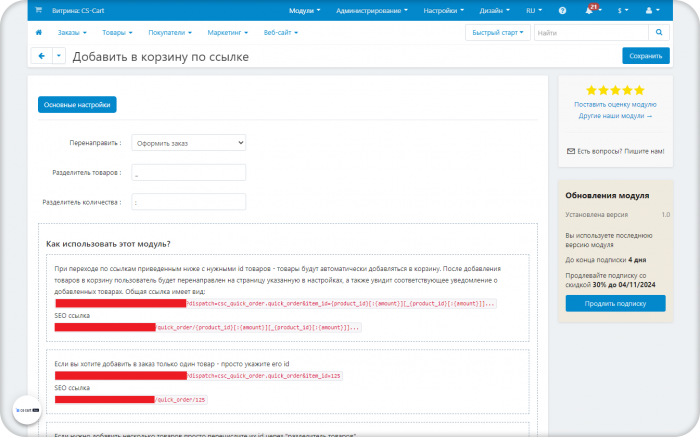
Task: Expand the Покупатели menu
Action: pos(170,33)
